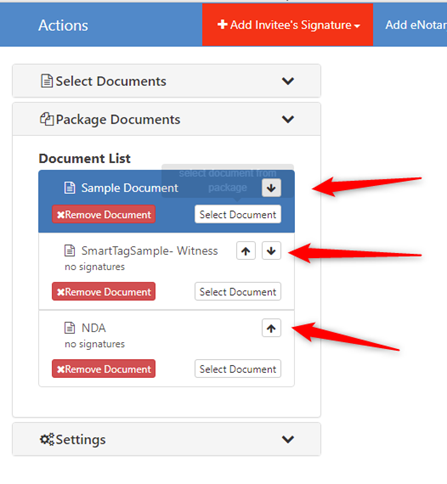Click the Settings gears icon

click(x=47, y=439)
